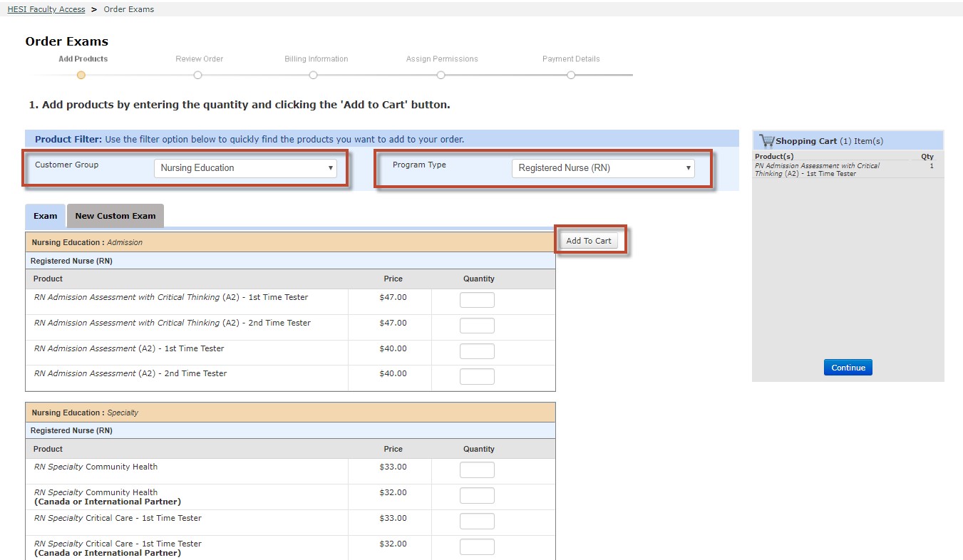Click the PN Admission Assessment item in cart
This screenshot has width=963, height=560.
[x=817, y=170]
